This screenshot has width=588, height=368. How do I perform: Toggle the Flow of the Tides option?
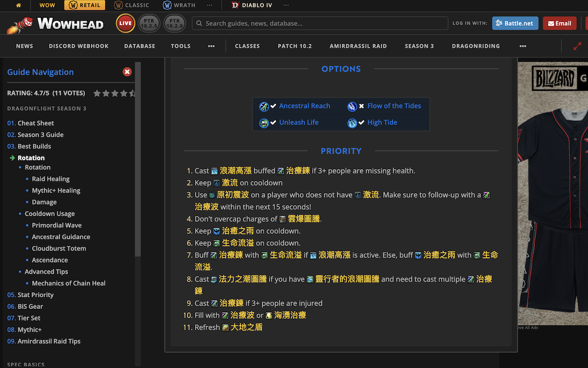pyautogui.click(x=362, y=106)
